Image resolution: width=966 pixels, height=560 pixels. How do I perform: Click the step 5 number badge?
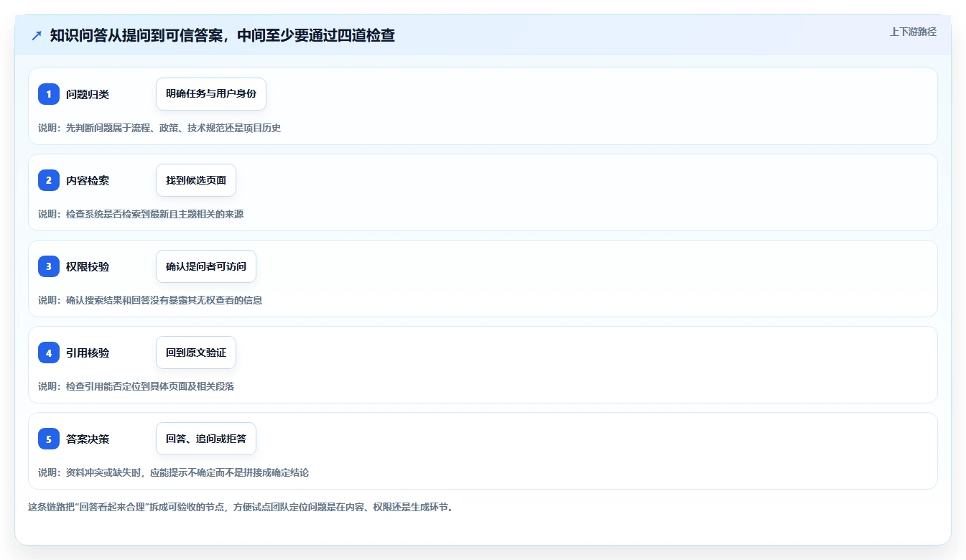pos(49,439)
